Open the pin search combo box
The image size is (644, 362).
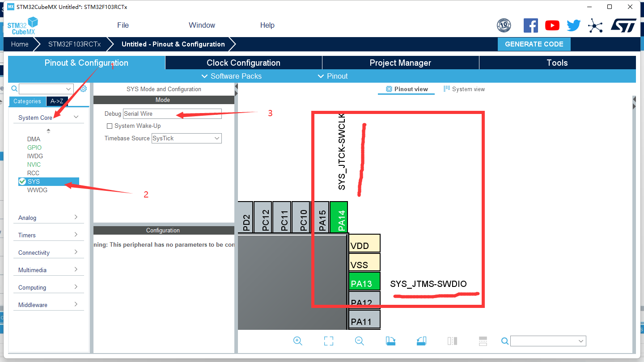tap(548, 341)
